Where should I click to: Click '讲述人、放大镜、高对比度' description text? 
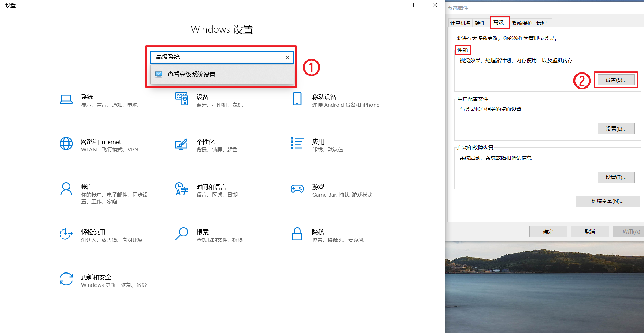(112, 240)
